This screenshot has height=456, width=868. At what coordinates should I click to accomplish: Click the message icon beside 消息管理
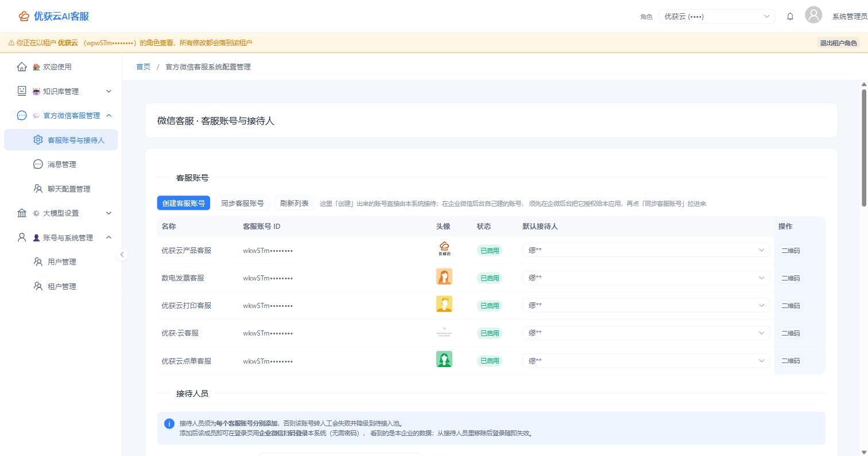coord(38,164)
